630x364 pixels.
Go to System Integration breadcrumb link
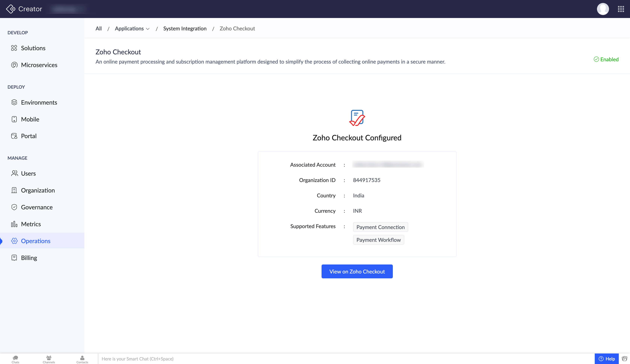[185, 29]
